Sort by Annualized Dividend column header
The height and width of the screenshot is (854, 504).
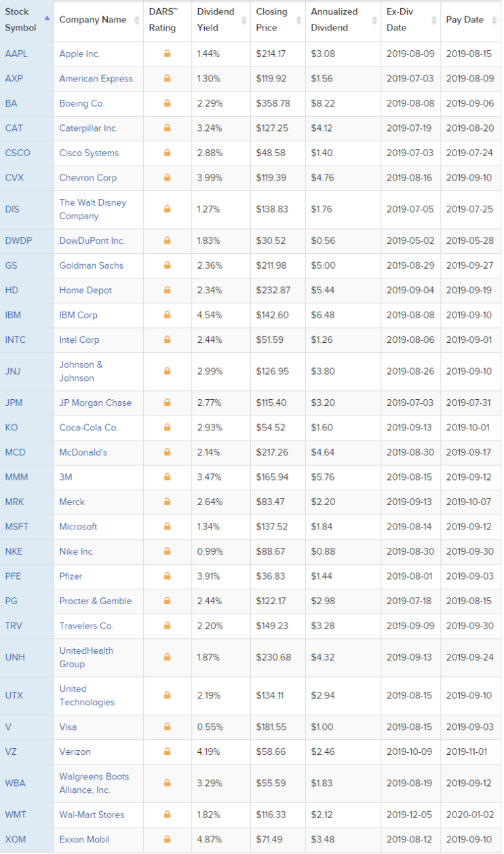tap(343, 20)
